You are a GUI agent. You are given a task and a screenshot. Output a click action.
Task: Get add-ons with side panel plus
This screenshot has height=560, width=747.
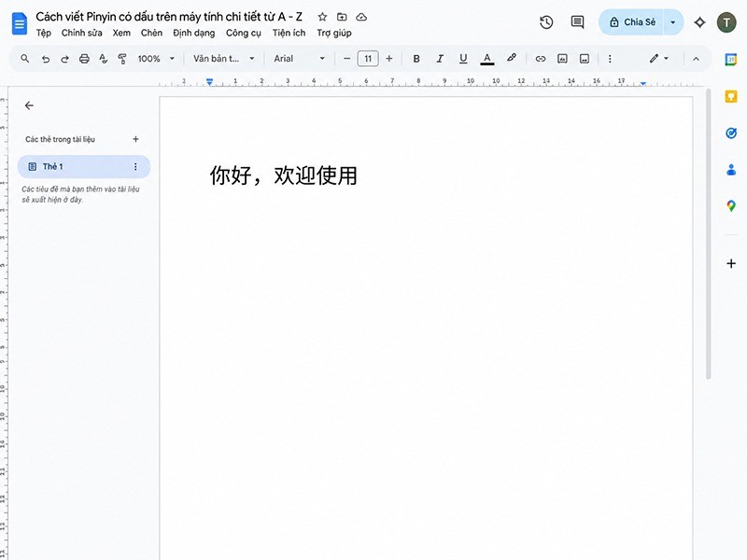point(731,263)
